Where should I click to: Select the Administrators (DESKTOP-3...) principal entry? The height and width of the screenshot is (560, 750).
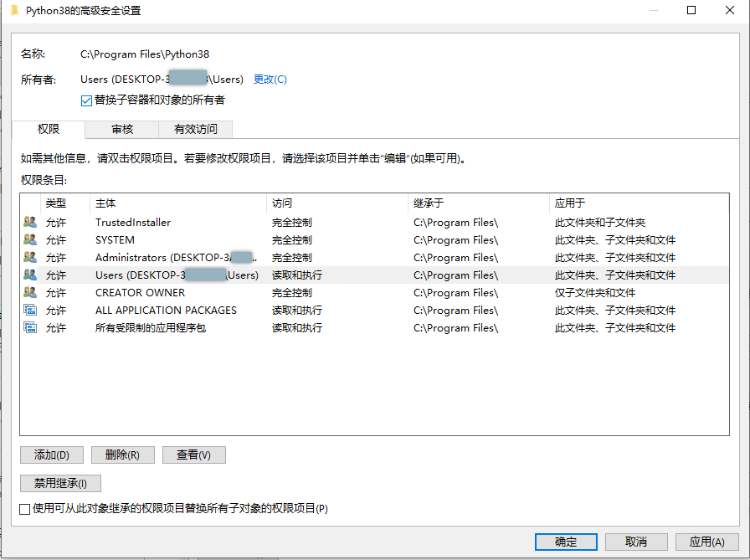pos(176,258)
